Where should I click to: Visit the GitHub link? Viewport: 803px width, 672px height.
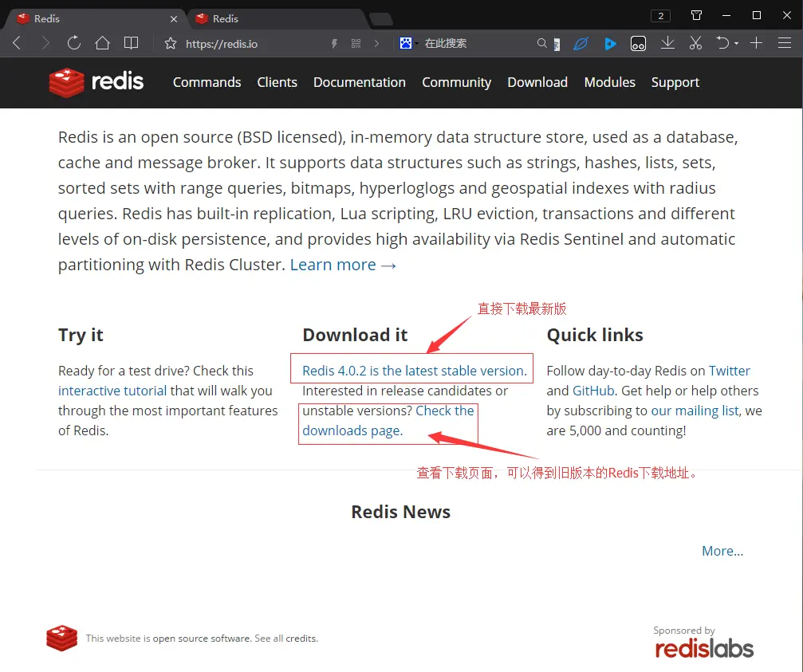593,391
